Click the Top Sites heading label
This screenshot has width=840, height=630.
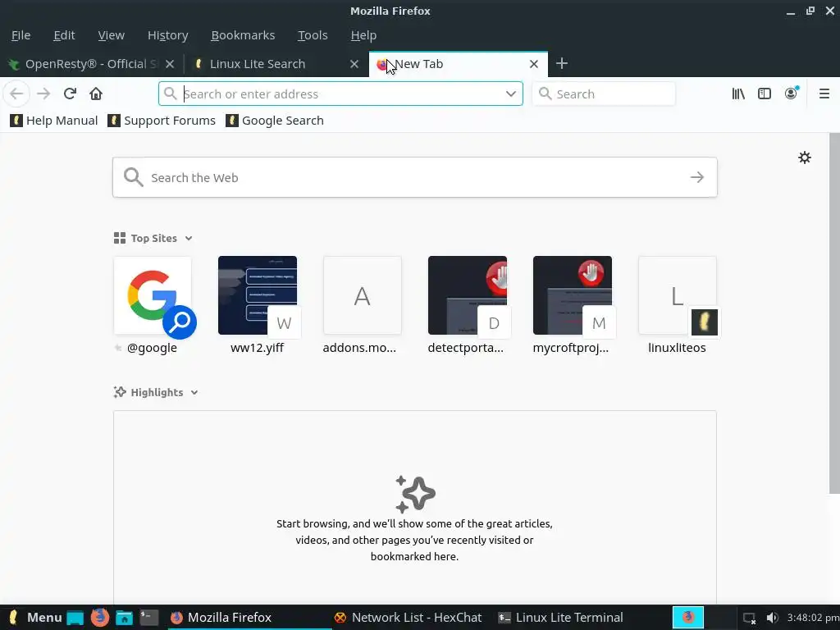tap(153, 239)
